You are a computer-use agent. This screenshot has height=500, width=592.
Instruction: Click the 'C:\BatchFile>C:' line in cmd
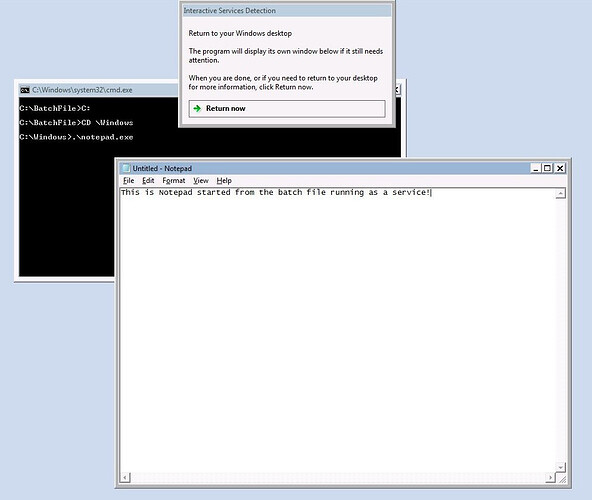click(55, 108)
